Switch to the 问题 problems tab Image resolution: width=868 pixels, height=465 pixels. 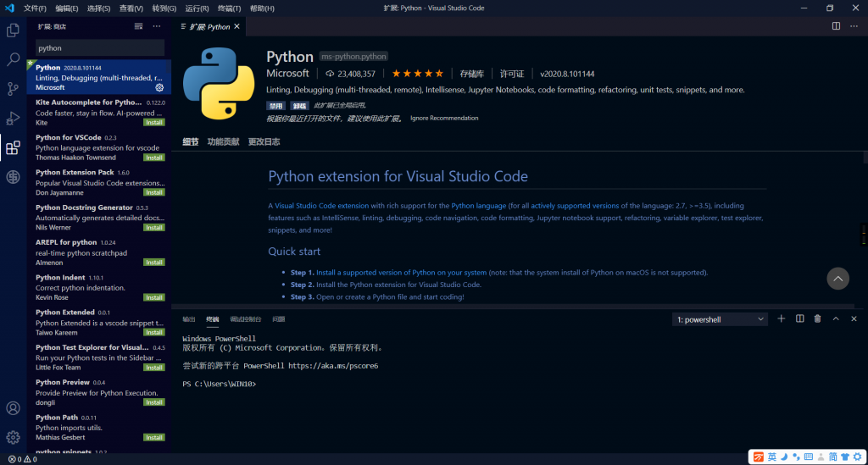[x=278, y=319]
